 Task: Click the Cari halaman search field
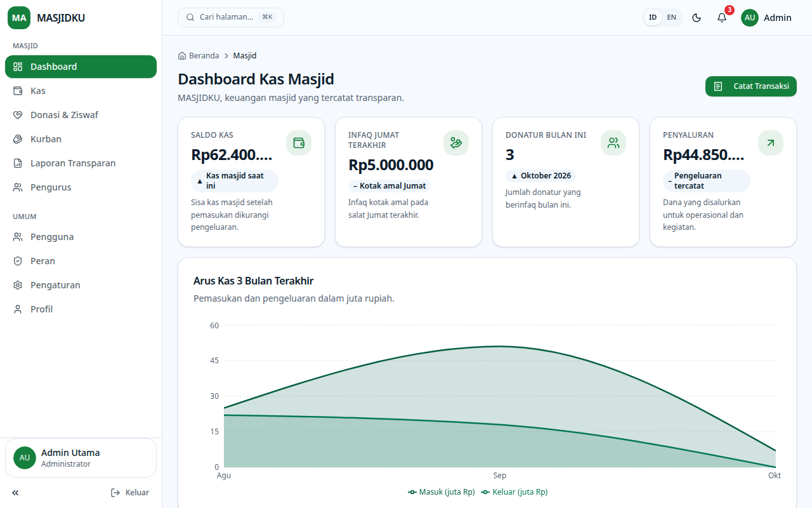pos(231,17)
